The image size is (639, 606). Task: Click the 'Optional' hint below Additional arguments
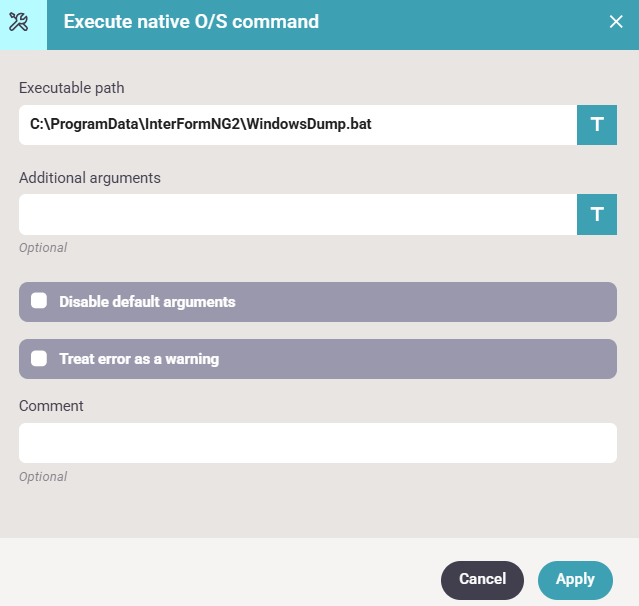point(43,247)
